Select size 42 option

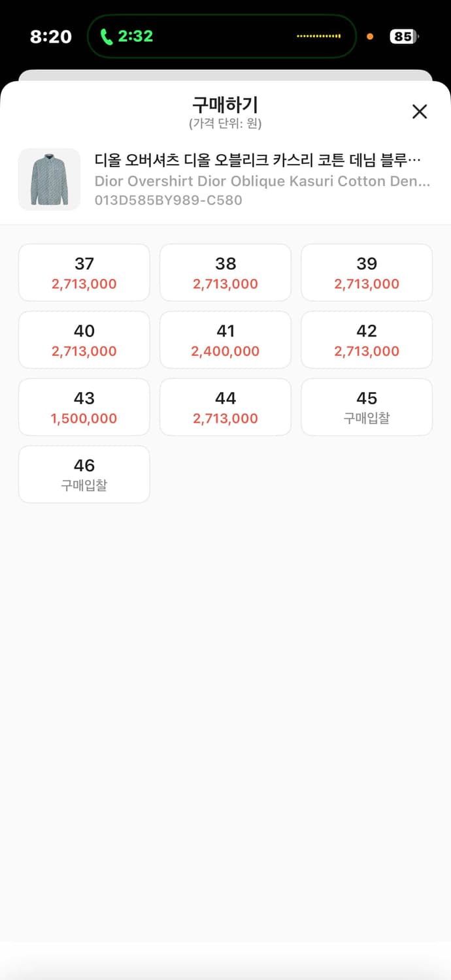tap(367, 340)
